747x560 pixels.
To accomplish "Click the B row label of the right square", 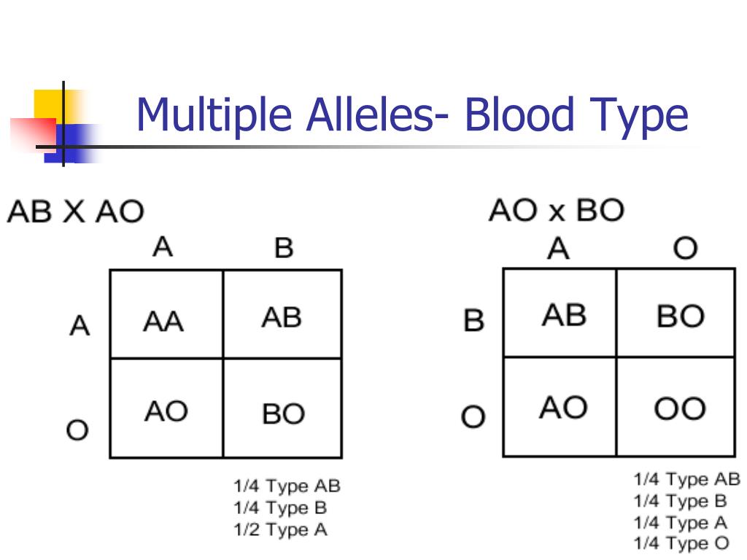I will point(474,321).
